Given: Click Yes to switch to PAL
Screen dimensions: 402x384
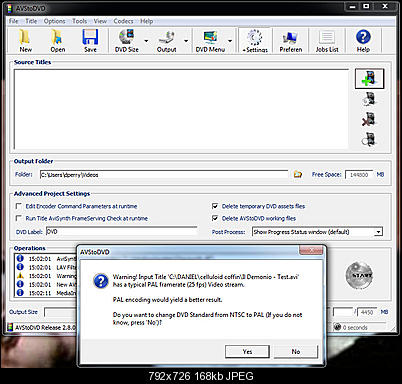Looking at the screenshot, I should [x=247, y=351].
